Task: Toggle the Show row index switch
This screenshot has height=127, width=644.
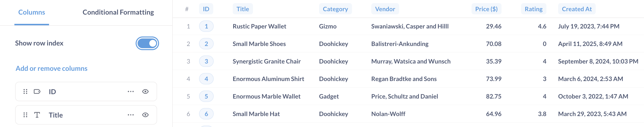Action: 147,43
